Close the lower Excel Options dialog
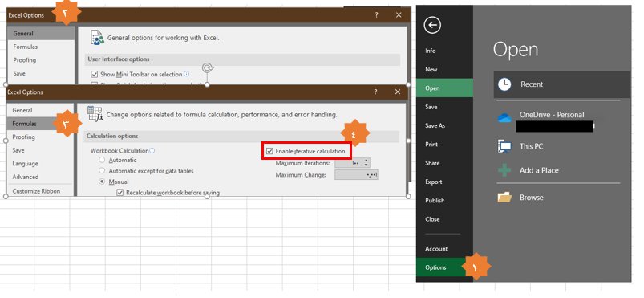This screenshot has width=644, height=298. coord(398,92)
